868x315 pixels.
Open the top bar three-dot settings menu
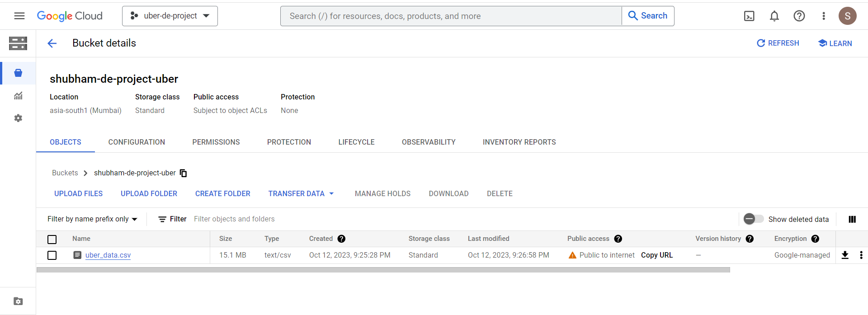click(x=824, y=16)
